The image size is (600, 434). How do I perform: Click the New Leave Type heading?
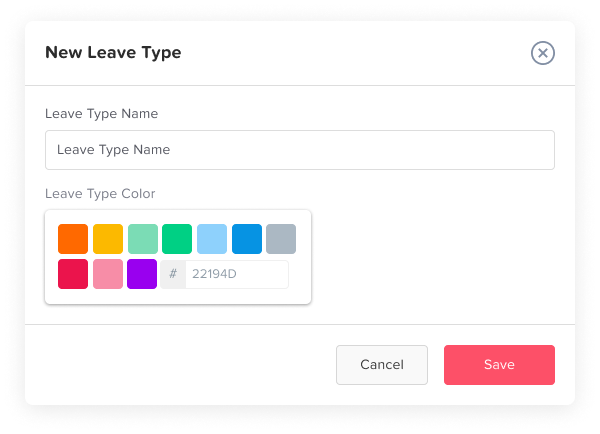pos(113,53)
